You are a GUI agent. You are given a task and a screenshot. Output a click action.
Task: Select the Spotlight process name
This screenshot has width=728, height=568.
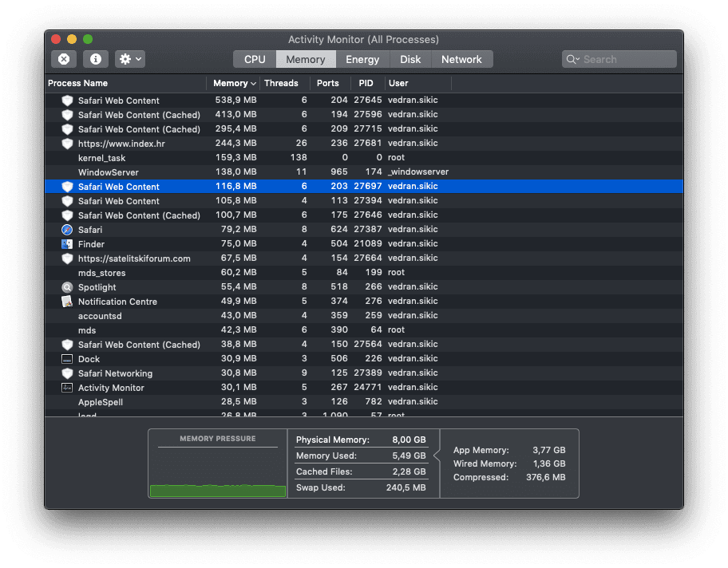point(97,287)
